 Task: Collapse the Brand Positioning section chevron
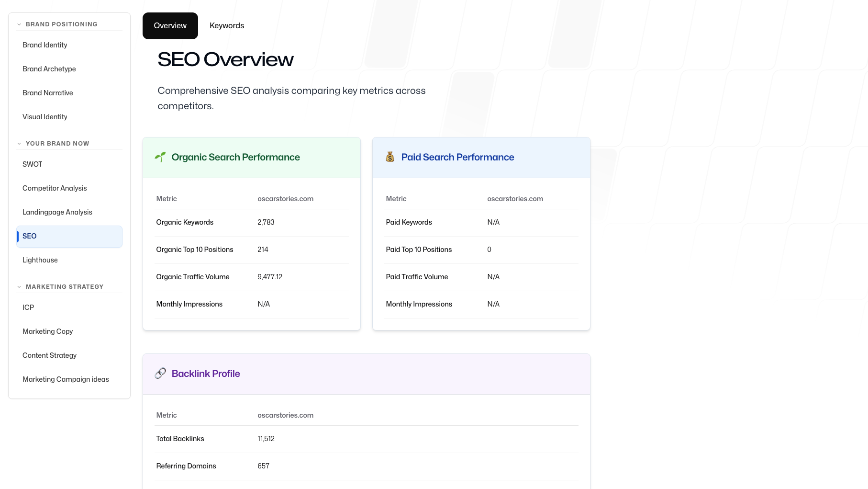click(x=19, y=24)
